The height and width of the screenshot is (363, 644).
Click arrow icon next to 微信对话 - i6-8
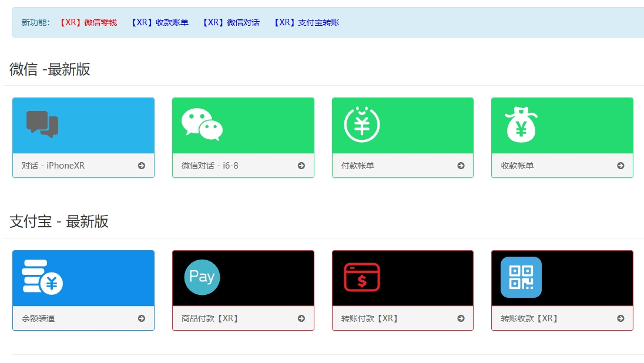(301, 166)
